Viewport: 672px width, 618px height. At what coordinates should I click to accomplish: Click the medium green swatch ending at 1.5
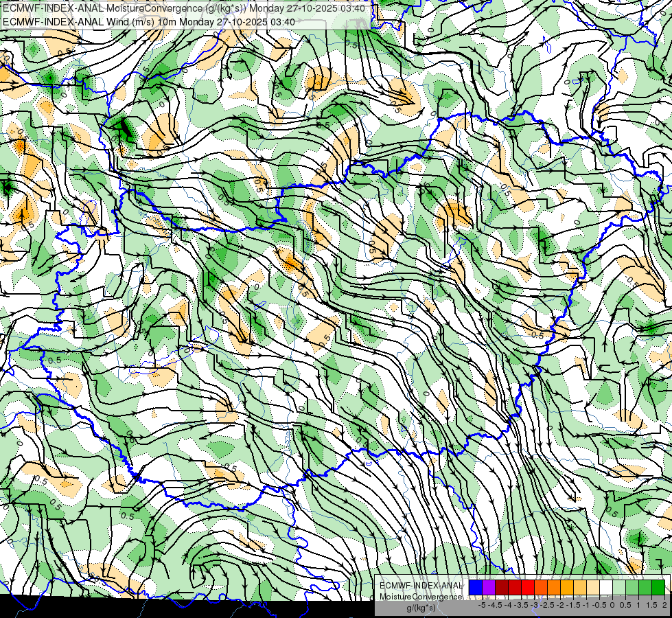[x=645, y=587]
